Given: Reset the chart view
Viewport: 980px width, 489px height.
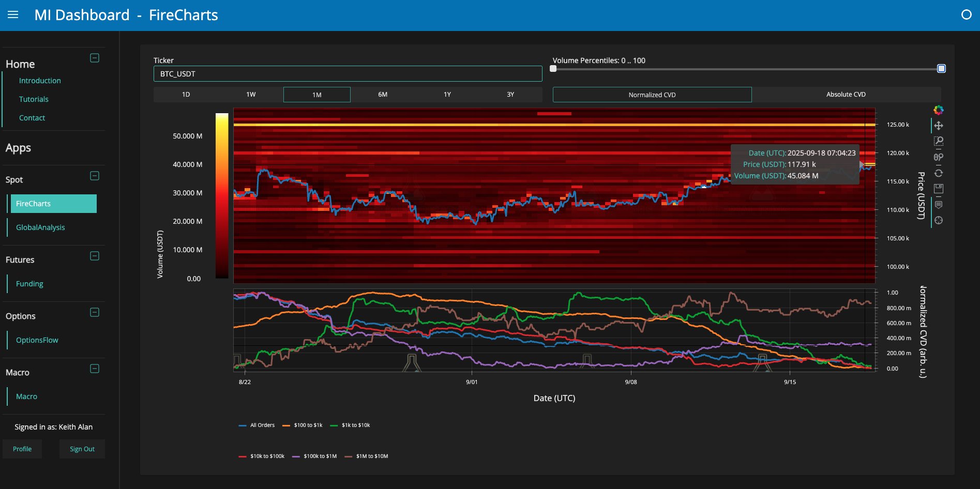Looking at the screenshot, I should point(938,173).
